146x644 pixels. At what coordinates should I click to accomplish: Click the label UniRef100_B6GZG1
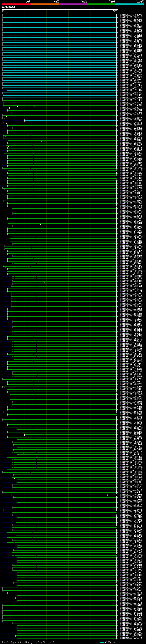tap(131, 178)
